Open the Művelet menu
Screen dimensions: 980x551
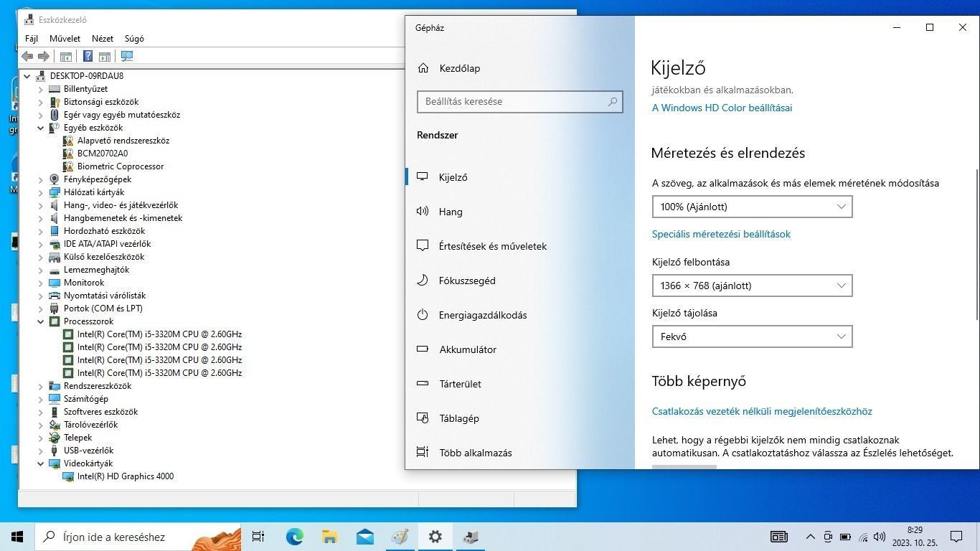65,39
